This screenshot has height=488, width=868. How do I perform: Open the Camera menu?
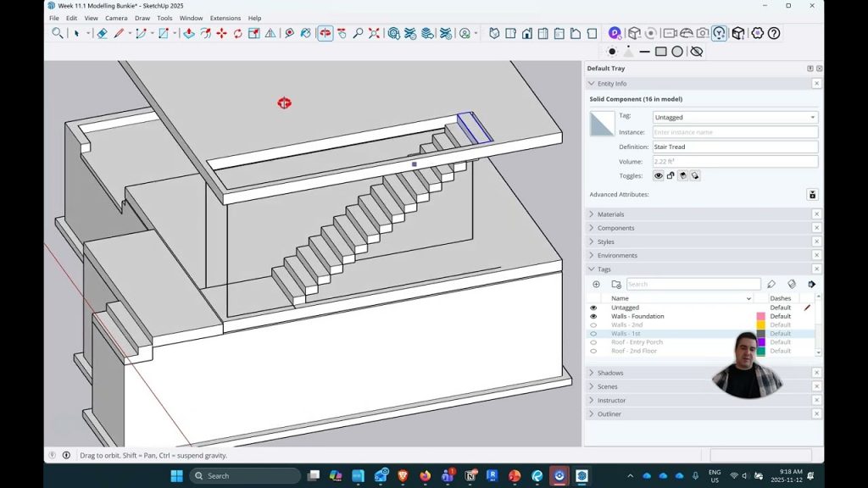pyautogui.click(x=116, y=18)
